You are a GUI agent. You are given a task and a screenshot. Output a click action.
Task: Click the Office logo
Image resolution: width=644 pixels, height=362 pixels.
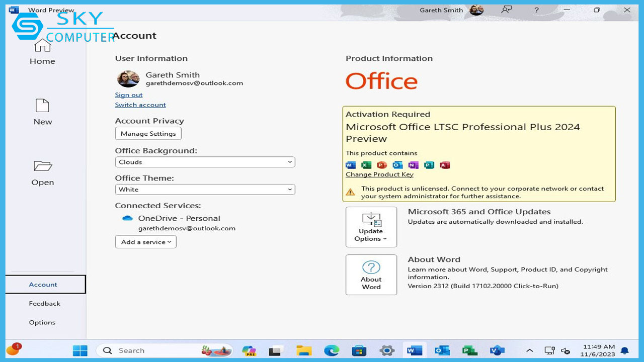[381, 81]
